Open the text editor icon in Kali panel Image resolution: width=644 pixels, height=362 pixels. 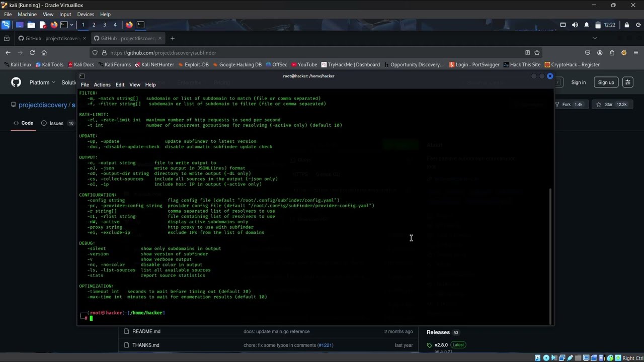pyautogui.click(x=43, y=25)
